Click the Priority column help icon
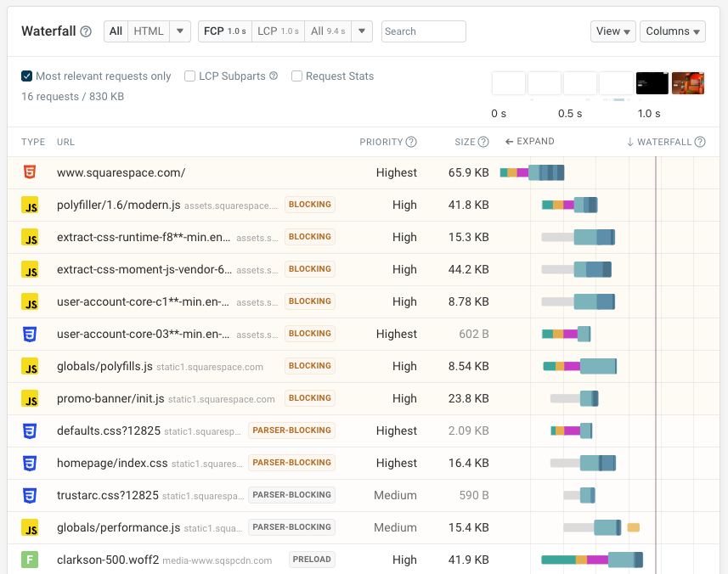This screenshot has width=728, height=574. click(411, 142)
